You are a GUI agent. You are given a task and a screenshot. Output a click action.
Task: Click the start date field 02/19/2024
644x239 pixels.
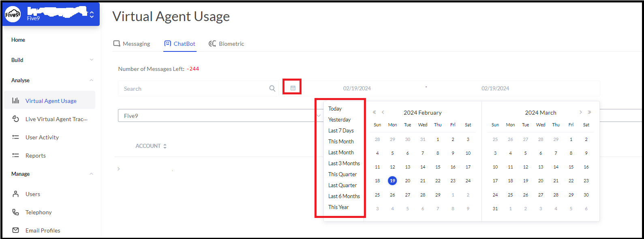tap(357, 88)
